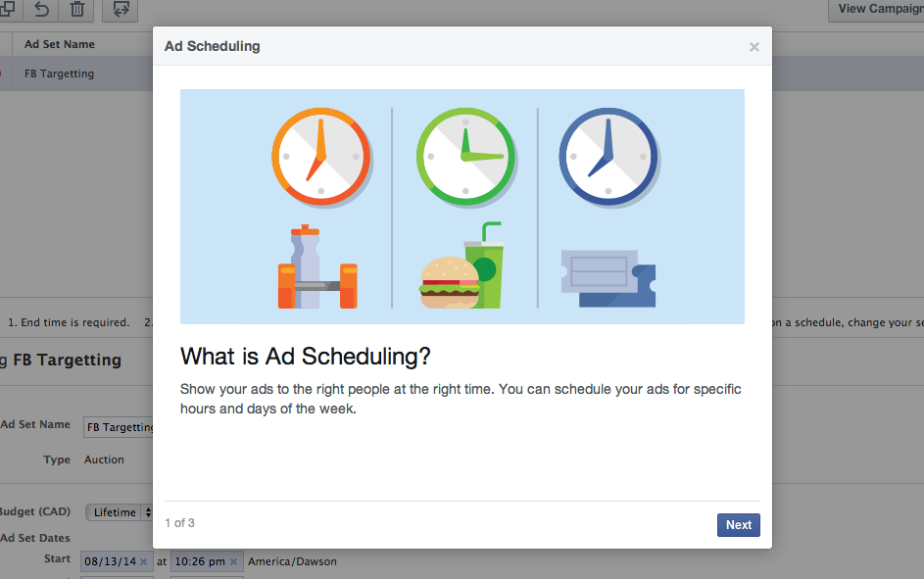Viewport: 924px width, 579px height.
Task: Click the undo arrow toolbar icon
Action: pos(41,10)
